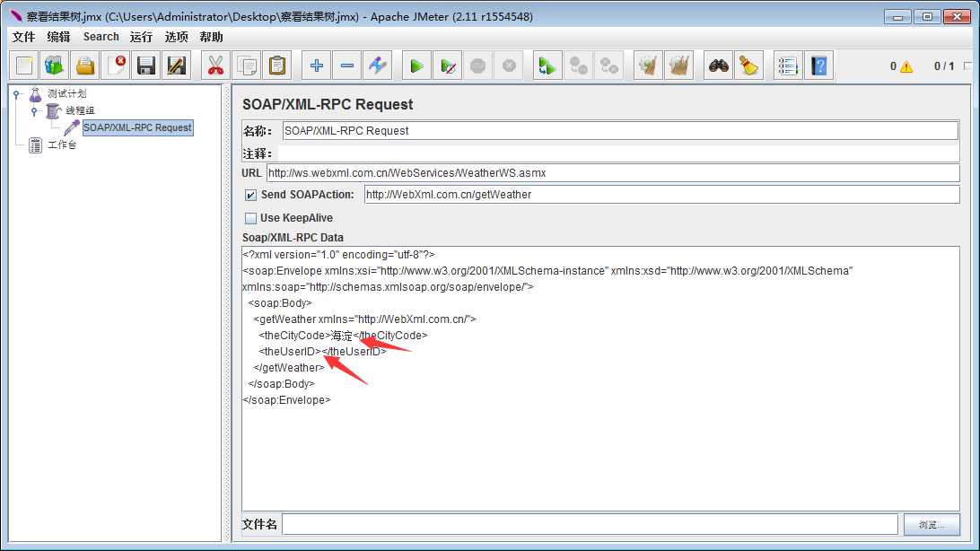Select 测试计划 in the tree

tap(67, 93)
